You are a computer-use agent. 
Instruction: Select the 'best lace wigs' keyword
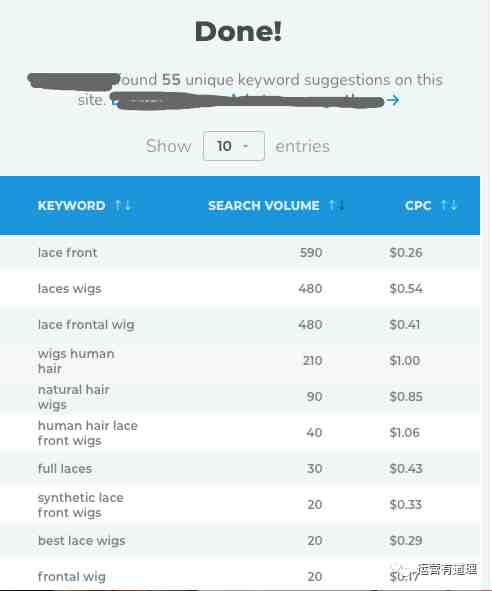[x=82, y=540]
